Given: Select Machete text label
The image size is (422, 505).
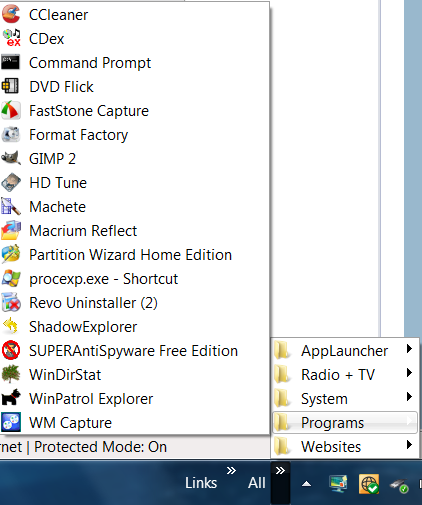Looking at the screenshot, I should (x=57, y=207).
